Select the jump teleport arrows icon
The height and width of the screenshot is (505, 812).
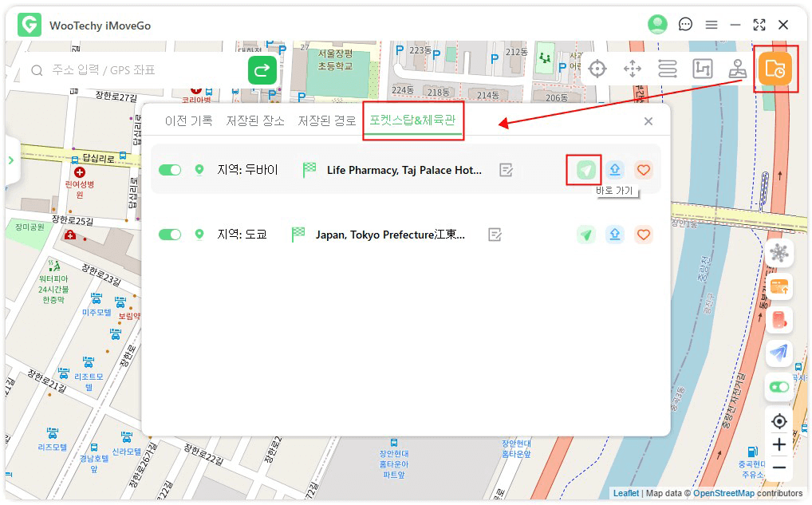coord(633,69)
